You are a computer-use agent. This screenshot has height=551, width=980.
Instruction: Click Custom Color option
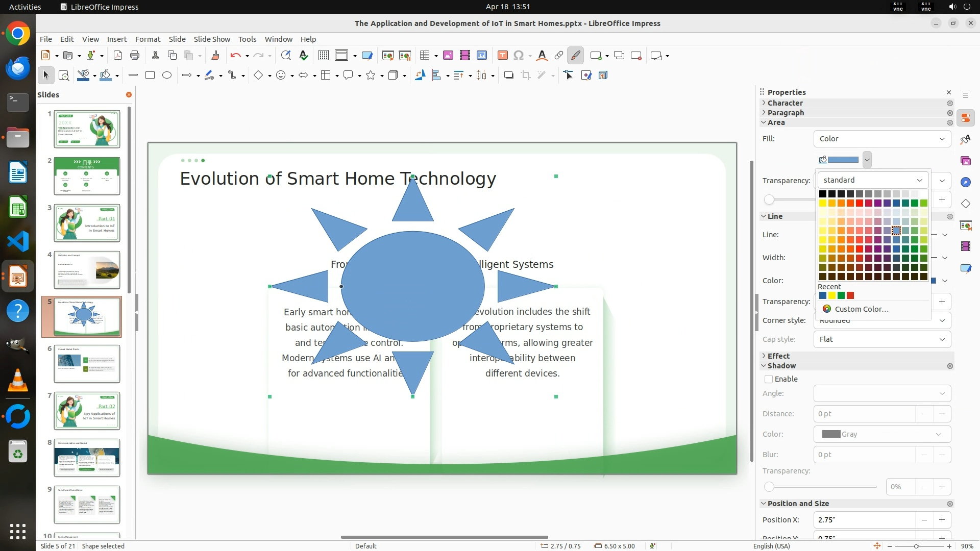point(862,309)
